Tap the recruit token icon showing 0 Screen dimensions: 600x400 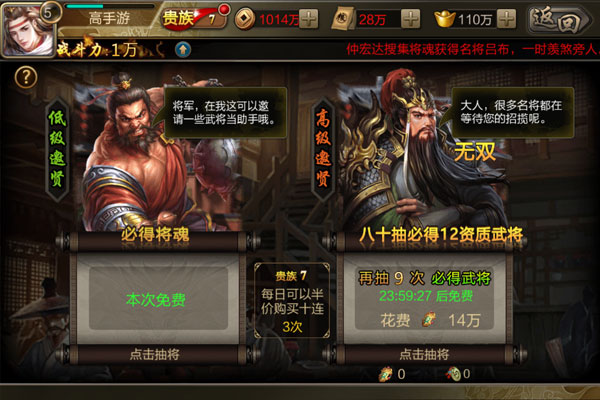[x=386, y=374]
